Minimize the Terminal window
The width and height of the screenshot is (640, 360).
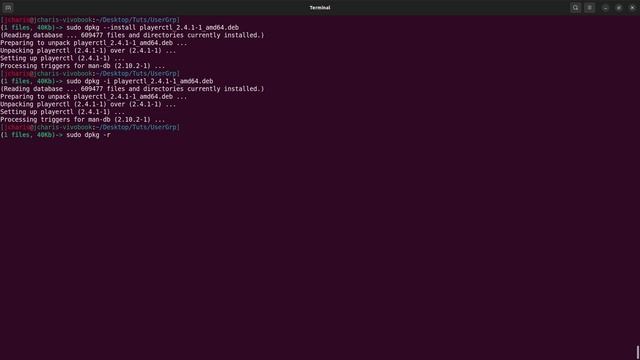[605, 7]
